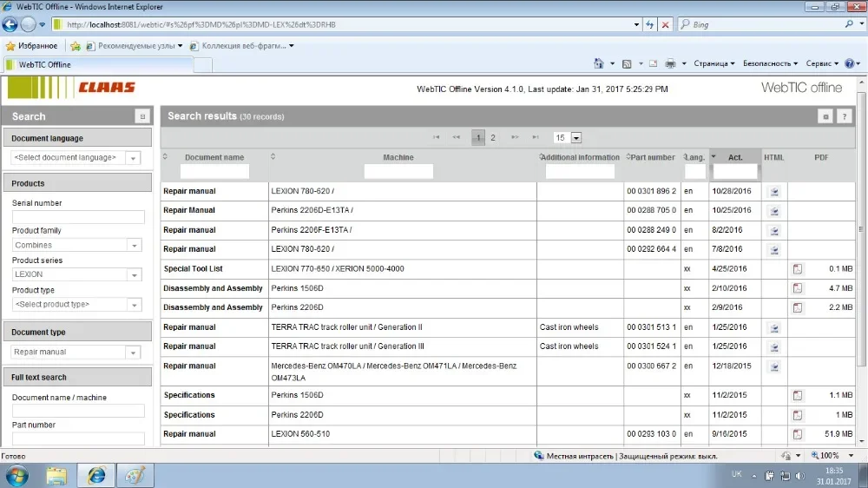The width and height of the screenshot is (868, 488).
Task: Click the Serial number input field
Action: [78, 217]
